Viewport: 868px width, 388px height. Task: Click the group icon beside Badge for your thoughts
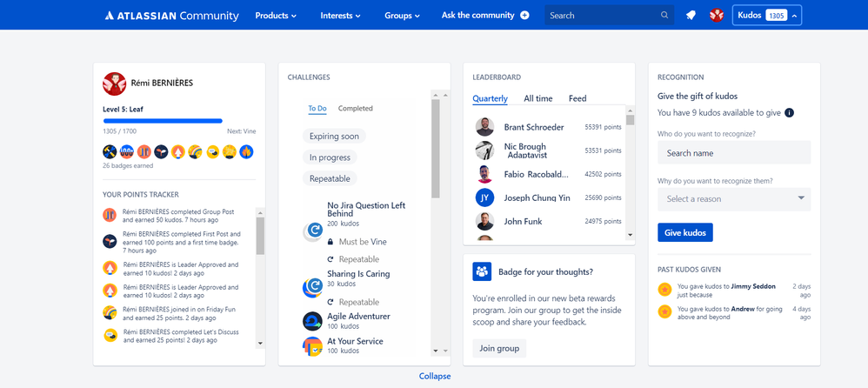(482, 271)
